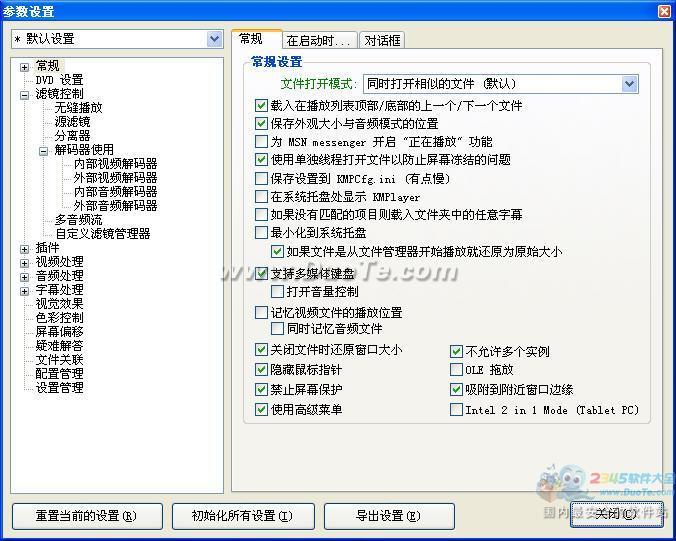
Task: Enable 保存设置到 KMPCfg.ini checkbox
Action: pyautogui.click(x=261, y=178)
